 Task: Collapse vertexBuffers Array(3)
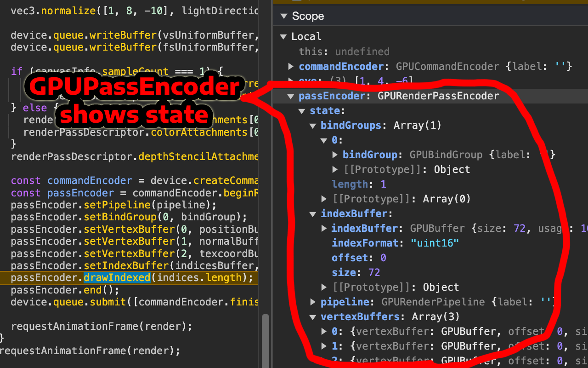(x=313, y=317)
